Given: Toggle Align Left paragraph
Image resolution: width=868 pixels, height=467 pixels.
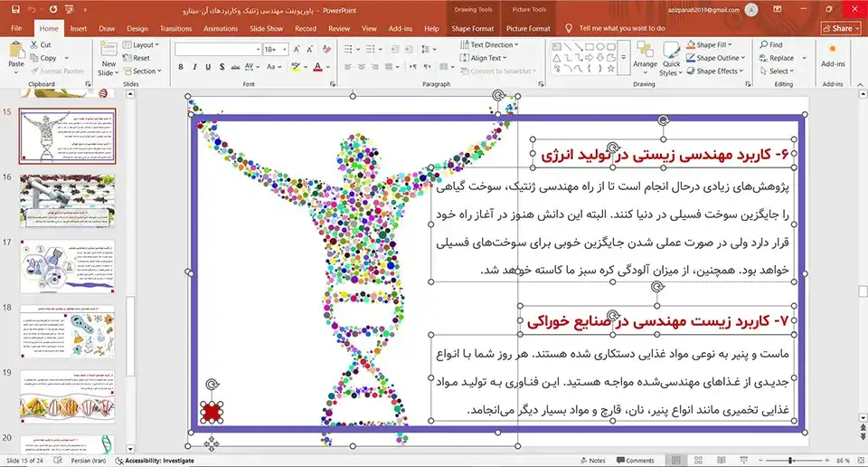Looking at the screenshot, I should click(347, 67).
